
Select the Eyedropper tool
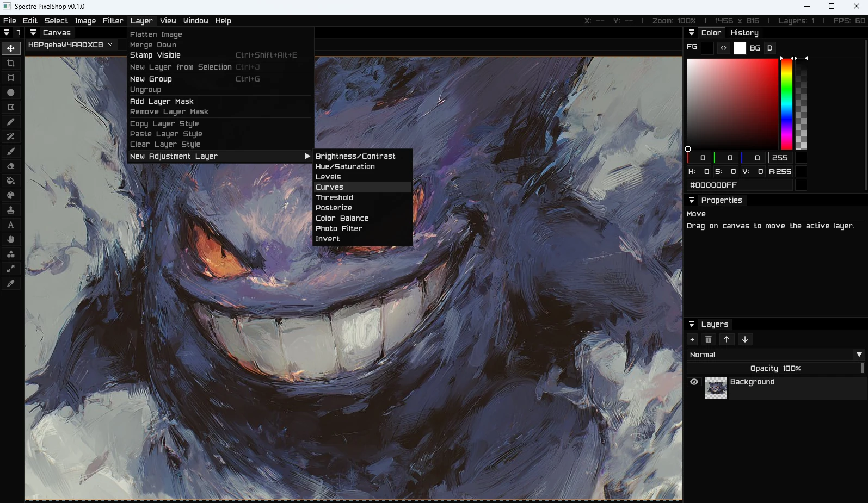pyautogui.click(x=10, y=283)
